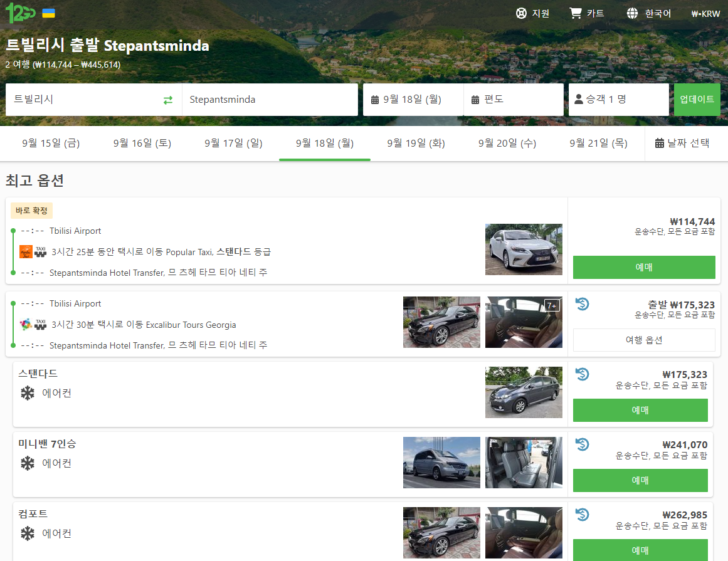The height and width of the screenshot is (561, 728).
Task: Click 예매 for the ₩114,744 taxi
Action: pos(644,267)
